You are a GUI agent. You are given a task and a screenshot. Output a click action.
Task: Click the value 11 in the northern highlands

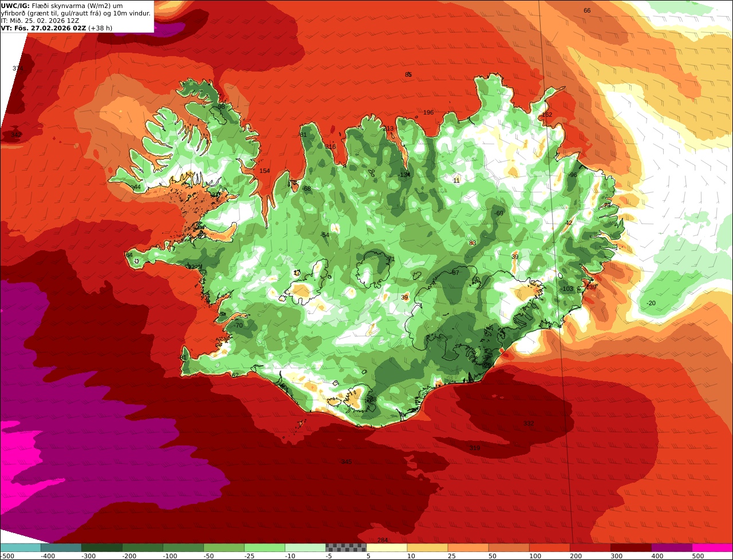(456, 180)
